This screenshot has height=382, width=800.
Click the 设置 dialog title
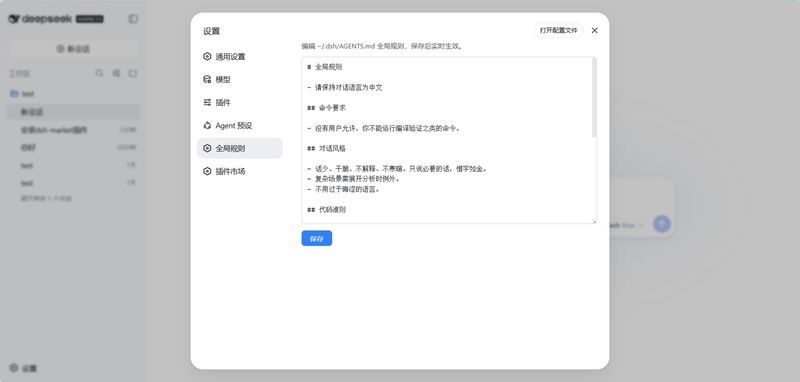click(211, 31)
